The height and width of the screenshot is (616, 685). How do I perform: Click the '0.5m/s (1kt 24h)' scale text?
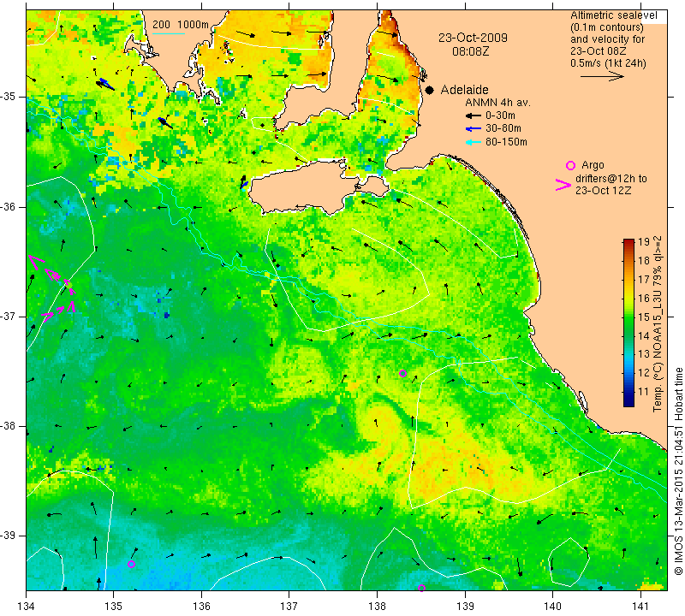608,63
